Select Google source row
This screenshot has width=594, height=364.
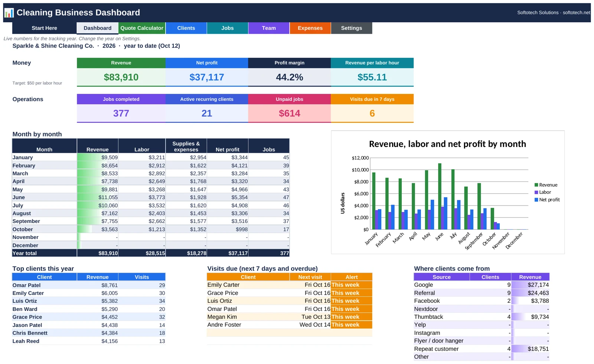pyautogui.click(x=482, y=285)
